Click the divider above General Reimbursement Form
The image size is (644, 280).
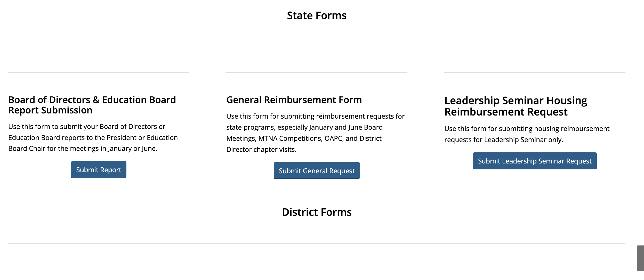coord(317,72)
